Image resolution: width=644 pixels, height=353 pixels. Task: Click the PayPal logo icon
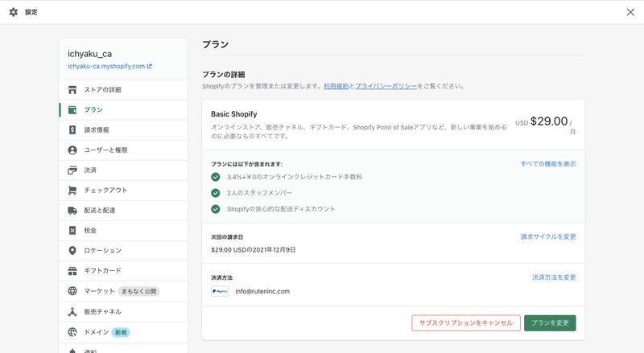(220, 291)
